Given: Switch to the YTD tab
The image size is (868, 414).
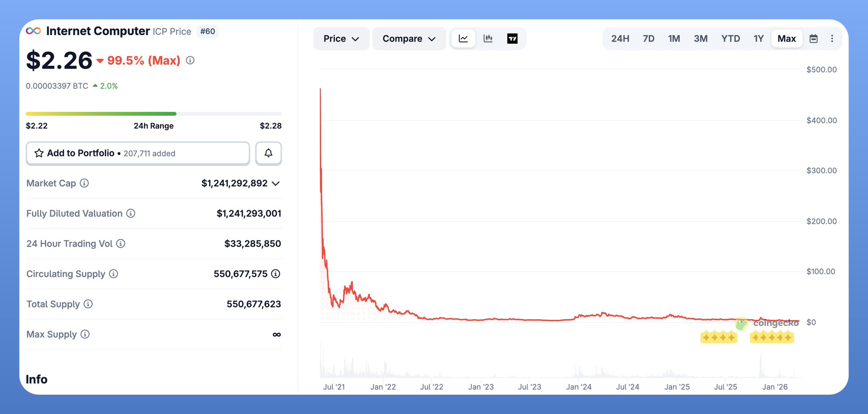Looking at the screenshot, I should (730, 39).
